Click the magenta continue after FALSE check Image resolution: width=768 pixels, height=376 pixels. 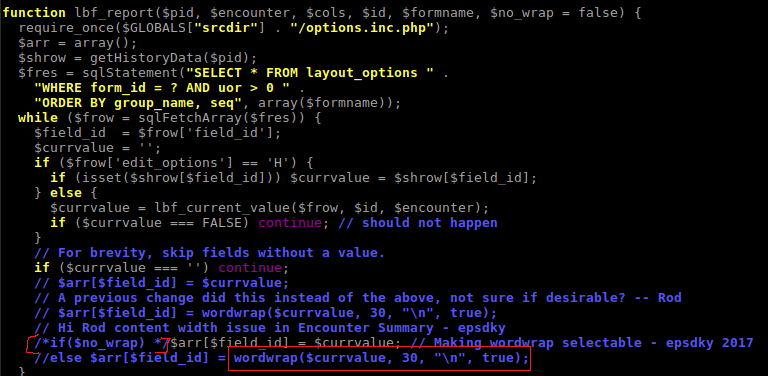point(290,223)
